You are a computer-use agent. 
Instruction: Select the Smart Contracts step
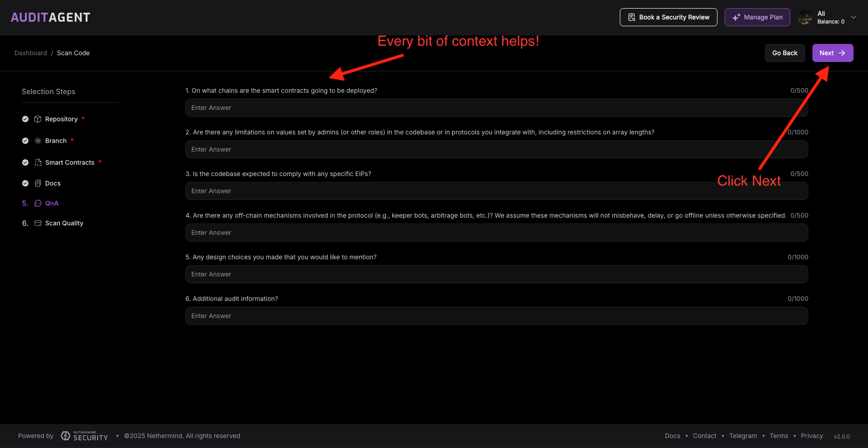click(70, 162)
